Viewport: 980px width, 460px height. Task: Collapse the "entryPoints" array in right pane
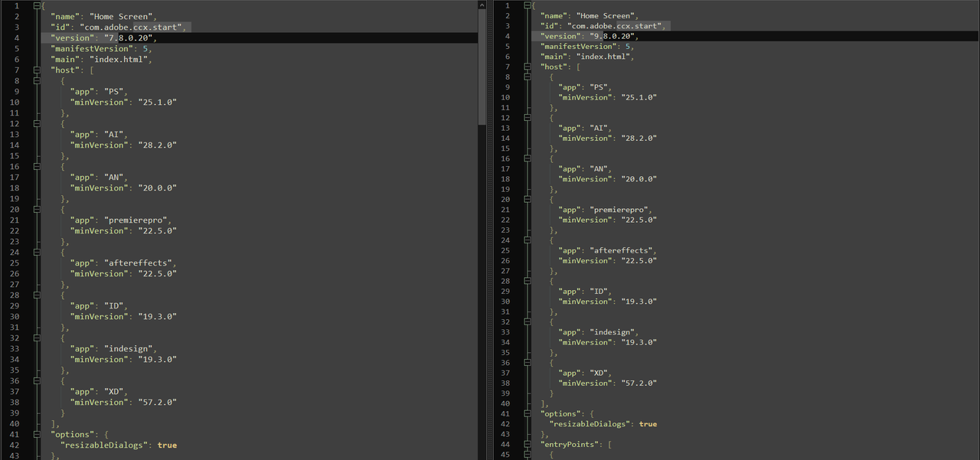click(526, 445)
